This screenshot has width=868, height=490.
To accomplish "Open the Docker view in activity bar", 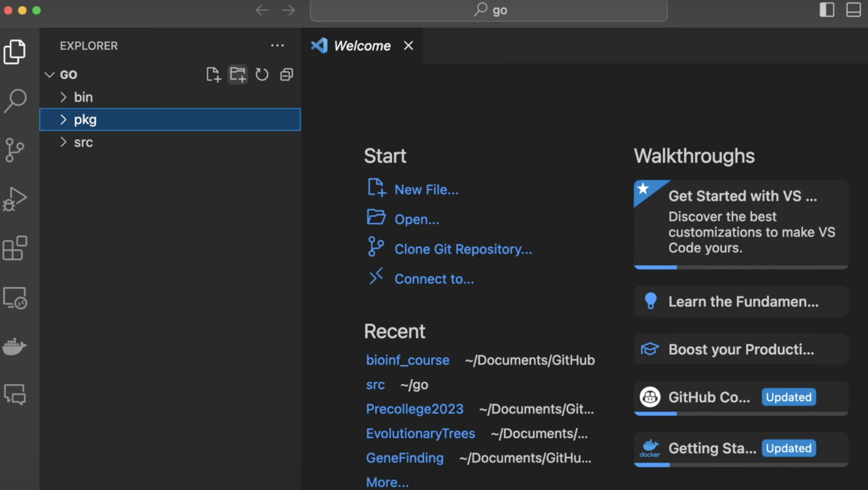I will coord(15,346).
